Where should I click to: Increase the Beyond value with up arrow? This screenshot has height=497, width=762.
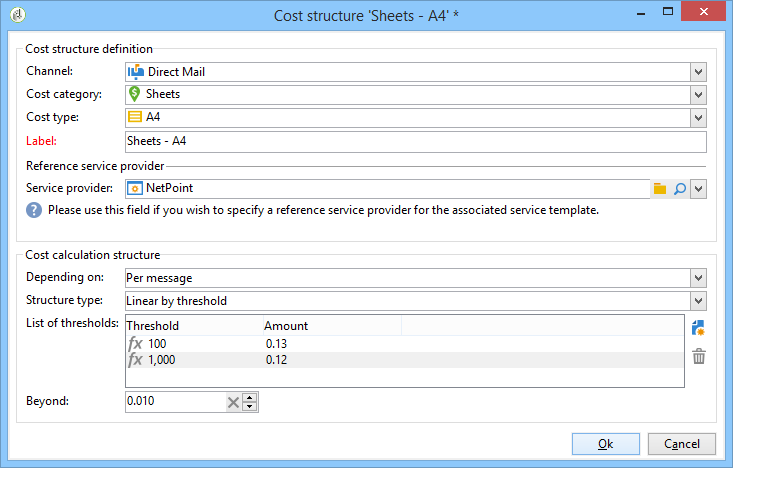pos(250,397)
